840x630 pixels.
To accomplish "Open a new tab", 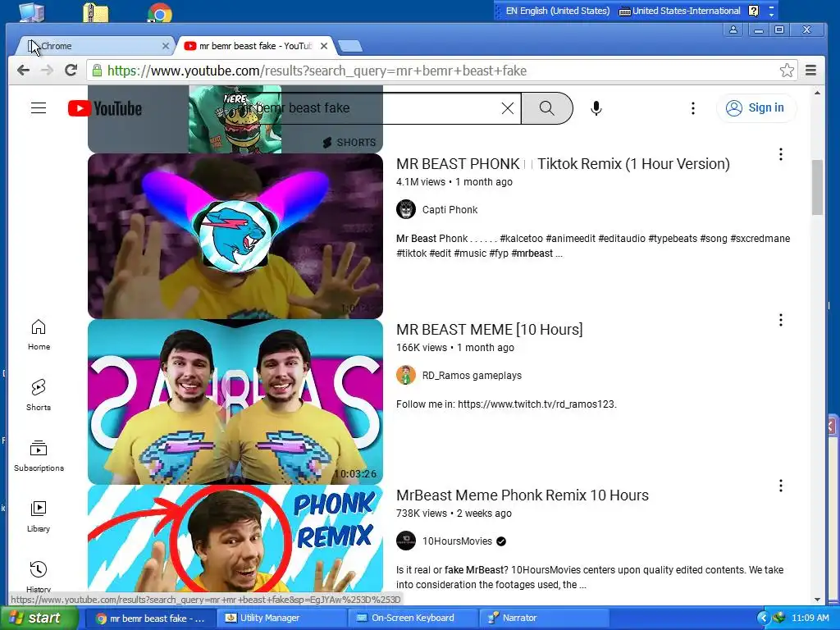I will click(x=350, y=47).
